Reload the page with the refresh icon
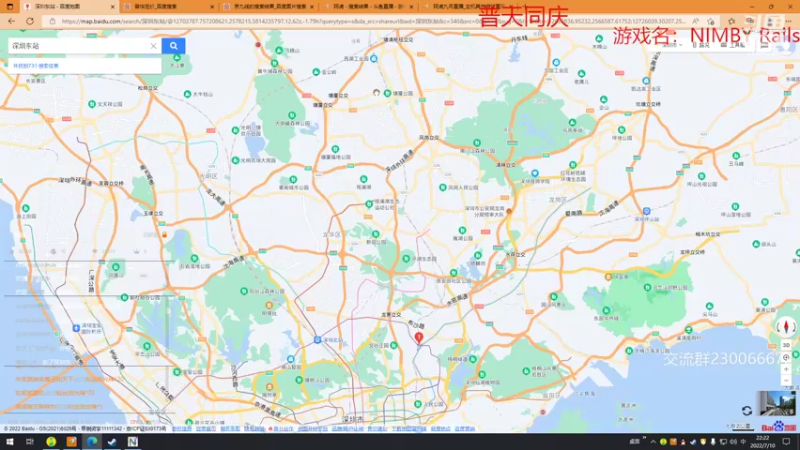The height and width of the screenshot is (450, 800). tap(30, 21)
